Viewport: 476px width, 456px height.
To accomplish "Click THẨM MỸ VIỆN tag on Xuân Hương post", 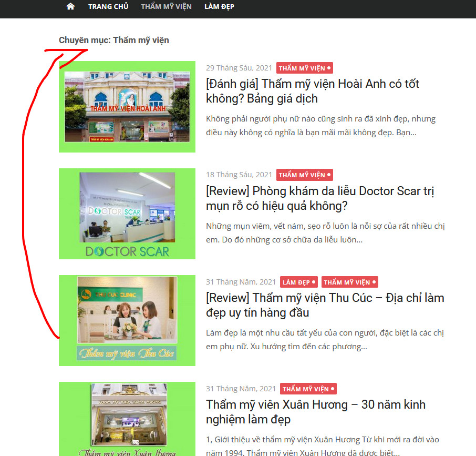I will [x=308, y=389].
